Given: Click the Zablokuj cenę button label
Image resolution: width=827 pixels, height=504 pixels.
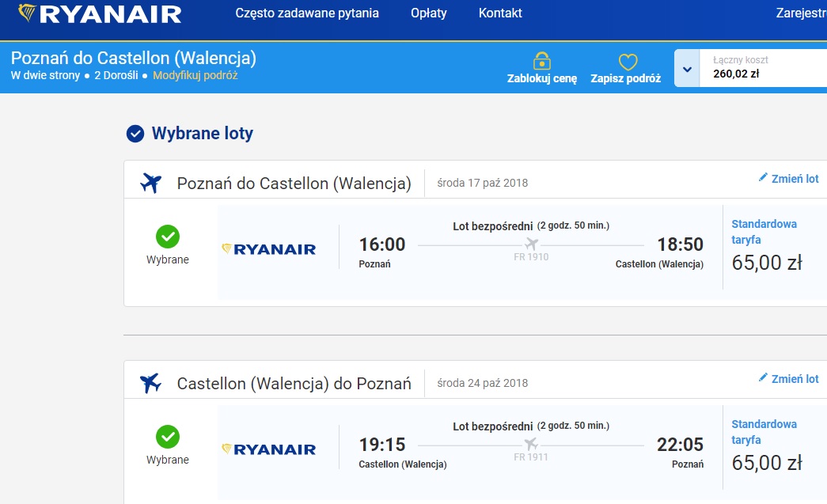Looking at the screenshot, I should 542,78.
